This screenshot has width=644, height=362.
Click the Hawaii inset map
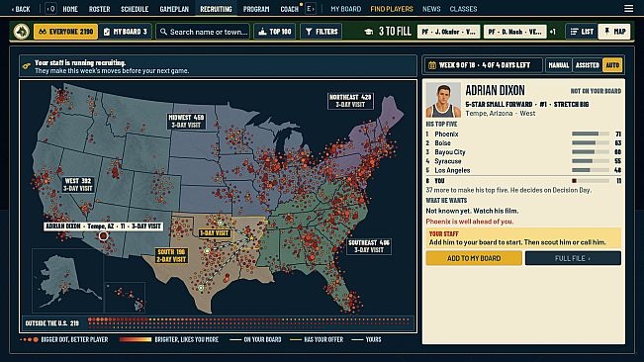(126, 297)
